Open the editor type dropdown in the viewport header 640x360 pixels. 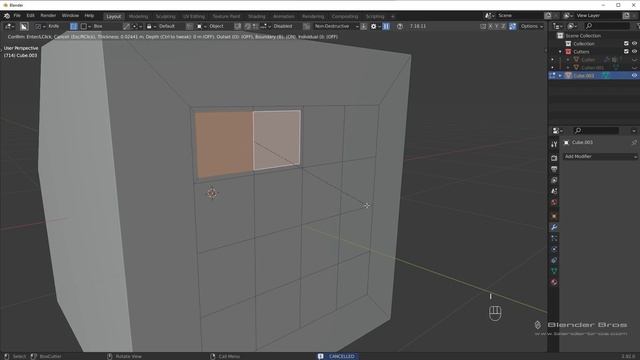point(9,26)
